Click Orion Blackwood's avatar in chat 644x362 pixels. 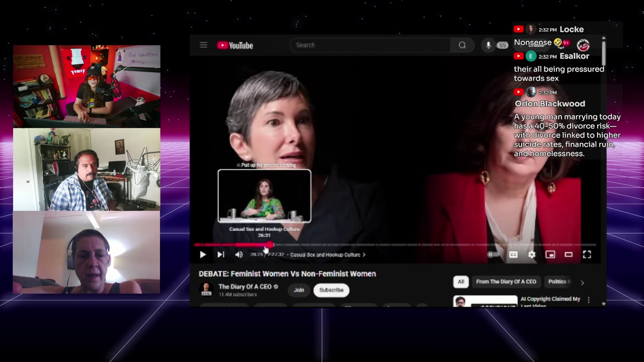coord(531,92)
